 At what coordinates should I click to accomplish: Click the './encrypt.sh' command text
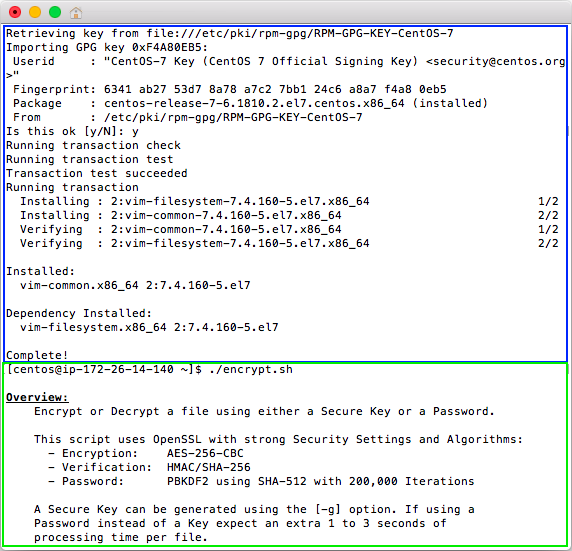(x=251, y=369)
